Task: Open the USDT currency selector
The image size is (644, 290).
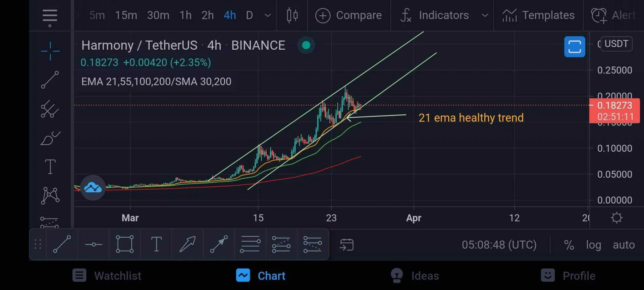Action: [616, 44]
